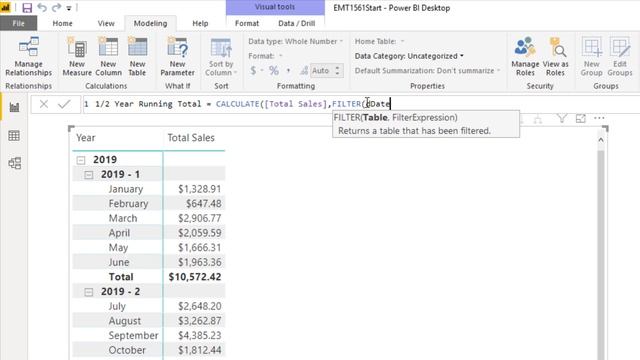The height and width of the screenshot is (360, 640).
Task: Select the January row label
Action: [x=126, y=189]
